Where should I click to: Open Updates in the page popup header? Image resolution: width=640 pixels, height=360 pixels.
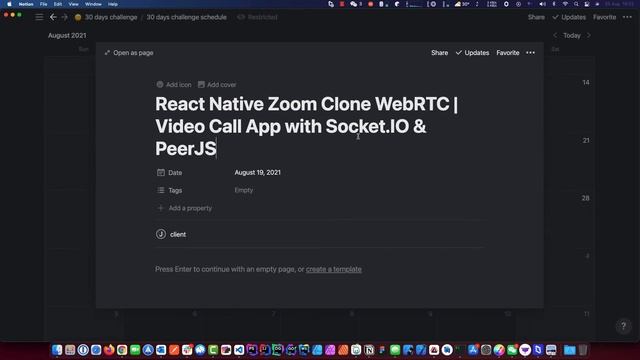click(x=472, y=53)
